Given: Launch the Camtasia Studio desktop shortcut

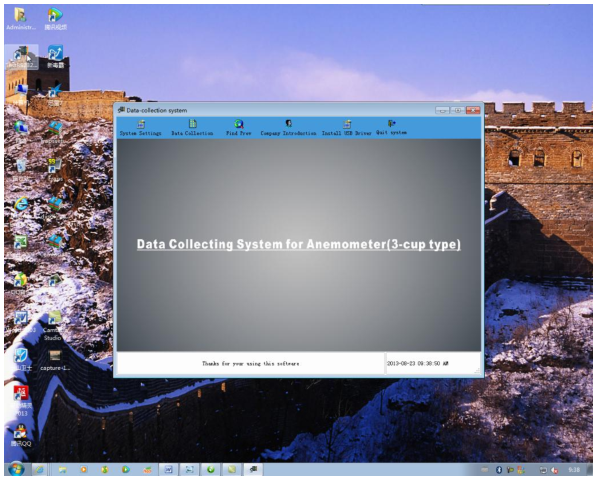Looking at the screenshot, I should pos(54,323).
